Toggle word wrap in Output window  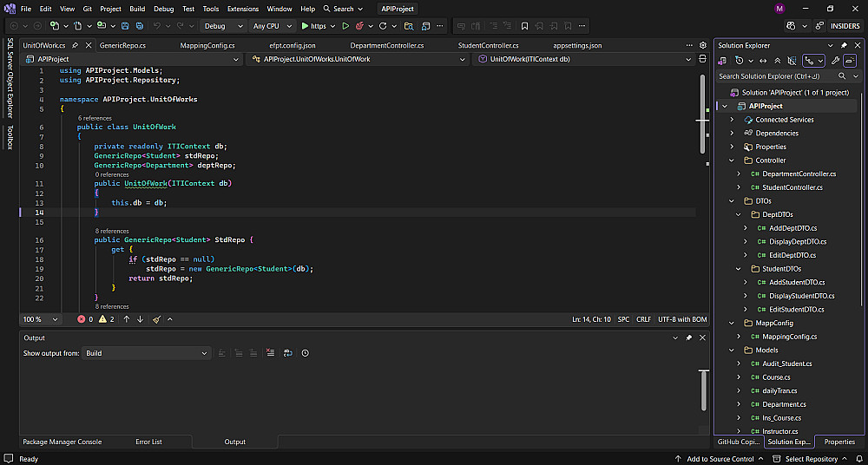pyautogui.click(x=288, y=353)
